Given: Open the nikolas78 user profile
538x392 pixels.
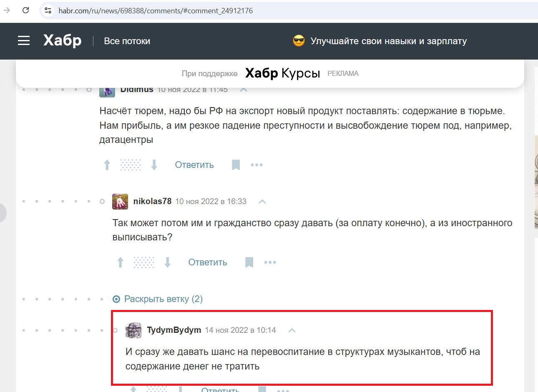Looking at the screenshot, I should pos(152,201).
